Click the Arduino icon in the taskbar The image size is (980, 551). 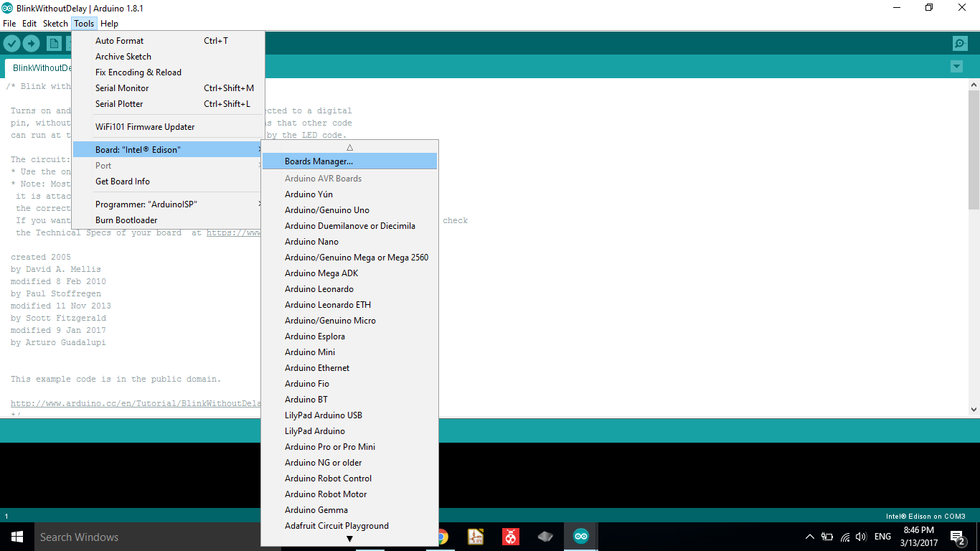[x=580, y=537]
